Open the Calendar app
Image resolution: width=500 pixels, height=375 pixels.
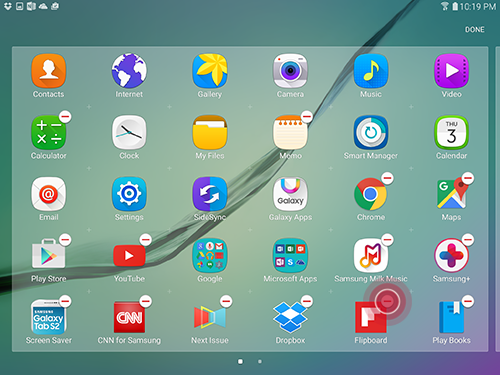451,132
